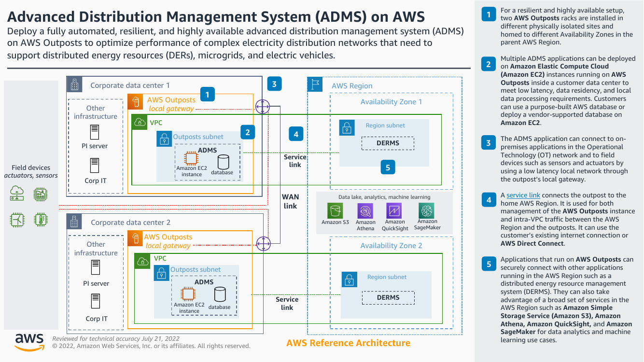Screen dimensions: 644x362
Task: Click the bold 'Amazon Elastic Compute Cloud' text in step 2
Action: click(x=560, y=66)
